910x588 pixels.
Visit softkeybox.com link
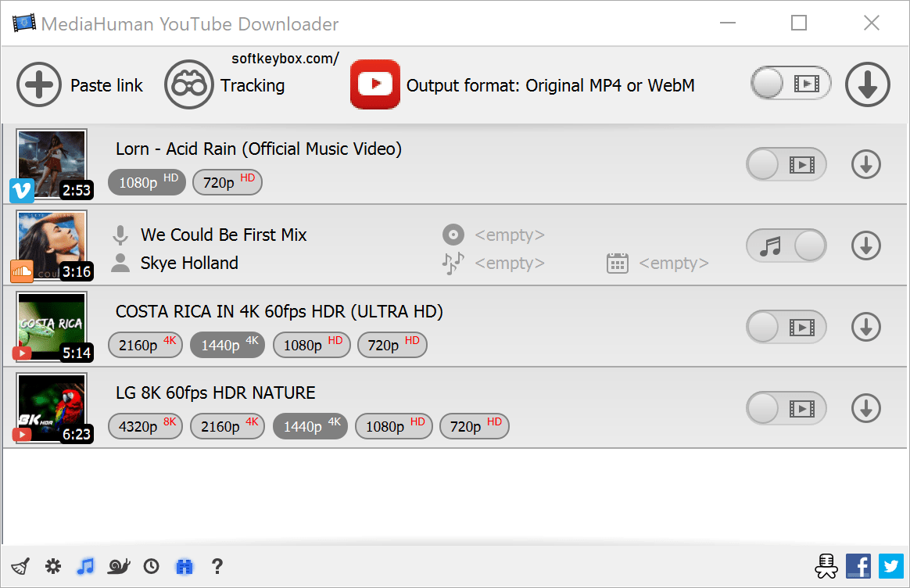pos(284,57)
